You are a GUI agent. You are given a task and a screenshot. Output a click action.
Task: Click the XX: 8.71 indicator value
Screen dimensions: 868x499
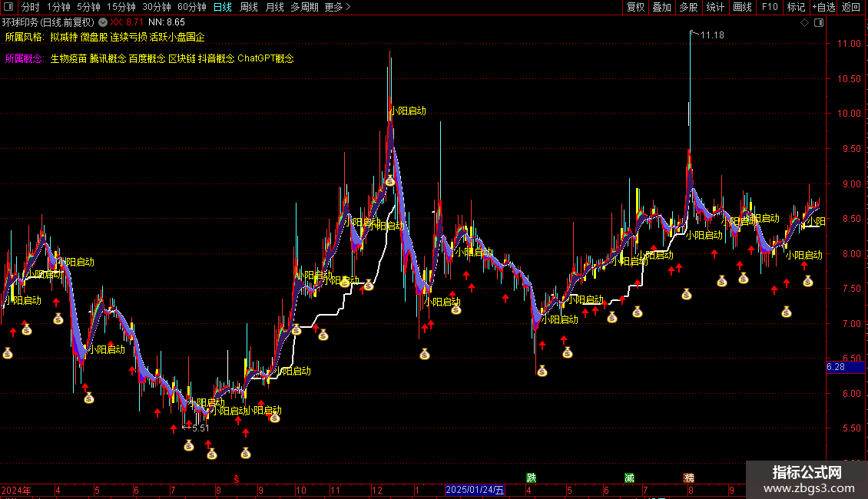tap(127, 22)
